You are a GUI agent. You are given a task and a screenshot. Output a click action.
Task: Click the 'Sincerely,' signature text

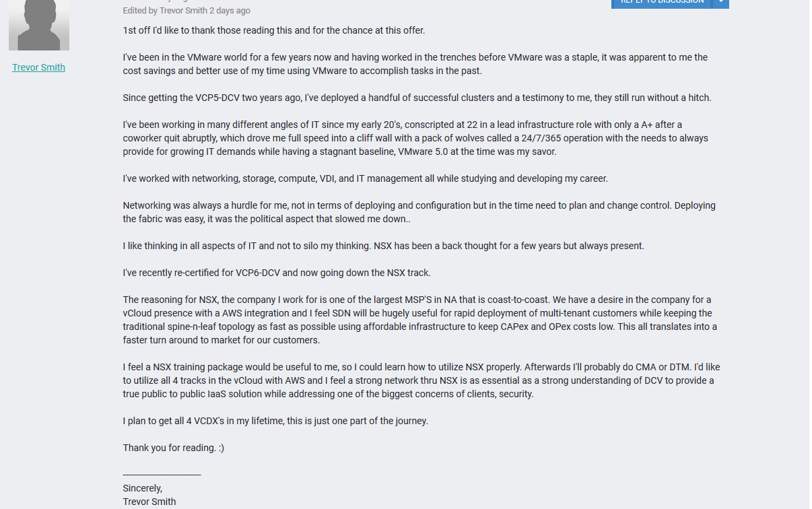point(143,488)
